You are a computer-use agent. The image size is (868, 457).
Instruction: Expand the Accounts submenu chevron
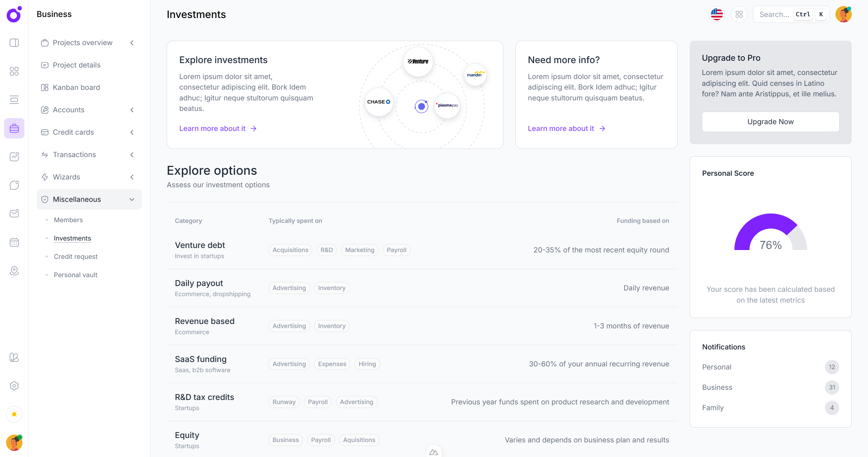[132, 110]
